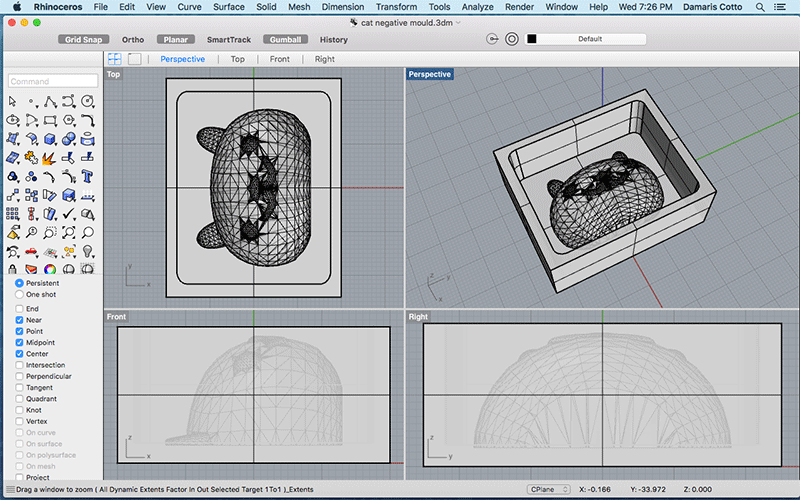Screen dimensions: 800x500
Task: Click the light bulb Hide objects icon
Action: pos(88,252)
